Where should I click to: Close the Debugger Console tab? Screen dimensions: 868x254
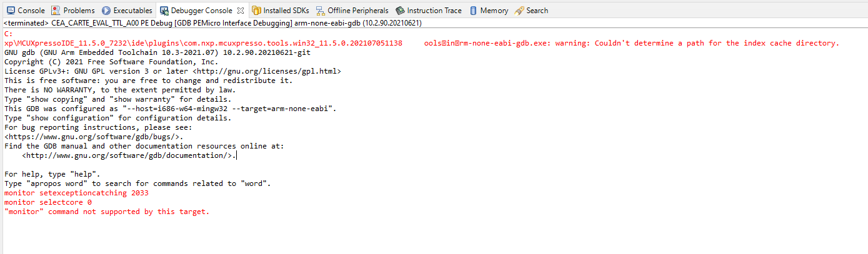click(x=241, y=11)
